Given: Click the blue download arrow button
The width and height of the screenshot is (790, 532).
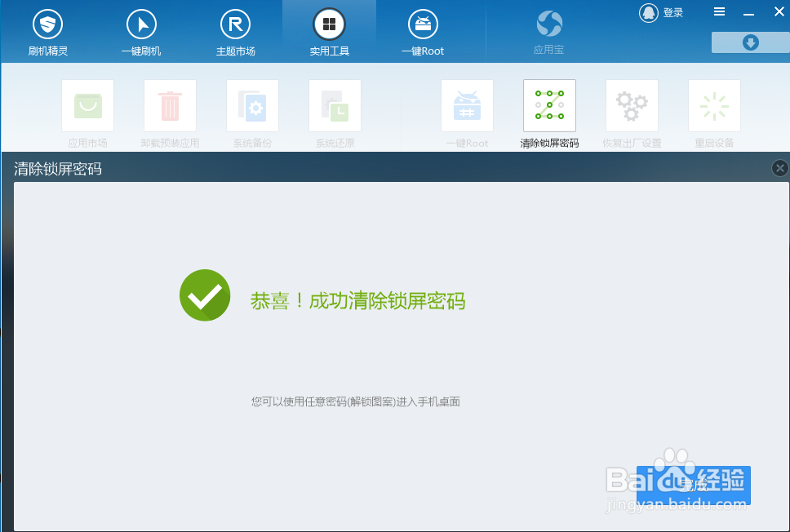Looking at the screenshot, I should click(x=749, y=42).
